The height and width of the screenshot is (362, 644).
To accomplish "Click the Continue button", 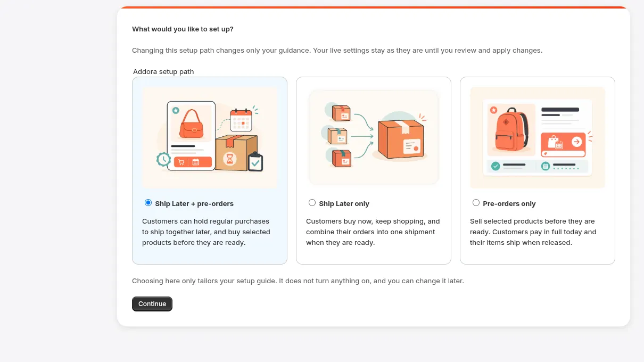I will 152,304.
